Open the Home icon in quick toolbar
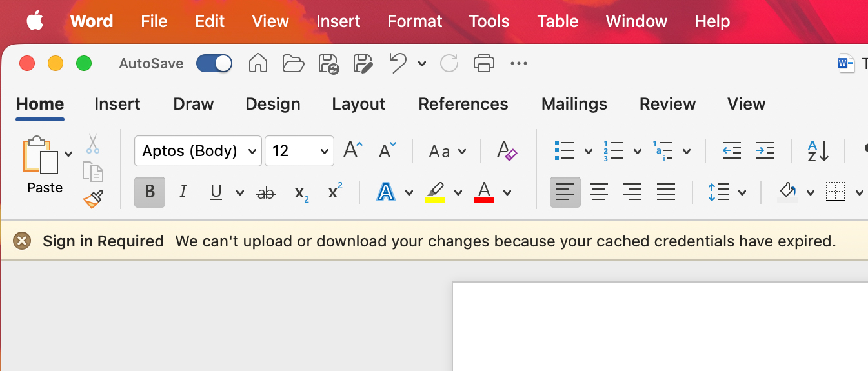The width and height of the screenshot is (868, 371). click(x=258, y=63)
